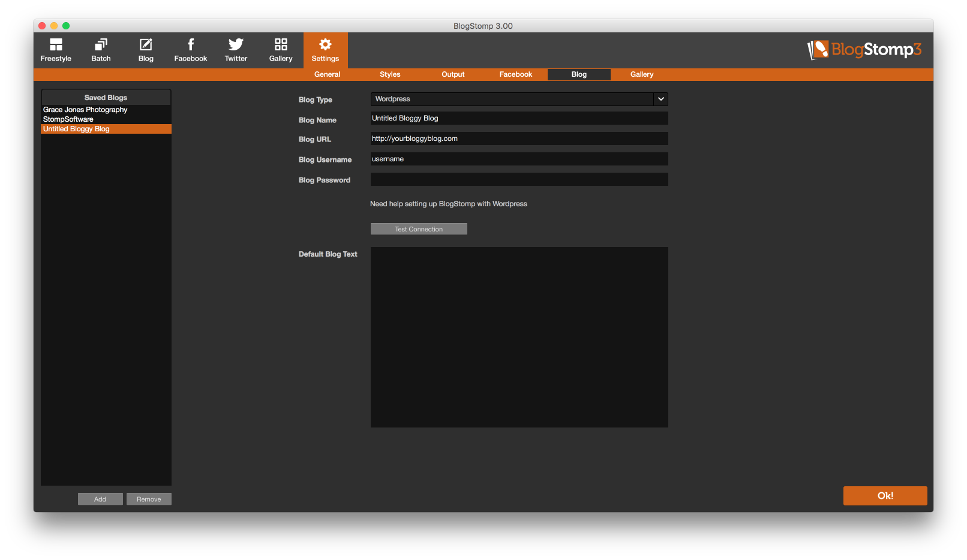Expand the Blog Type dropdown arrow
Screen dimensions: 967x560
point(661,99)
